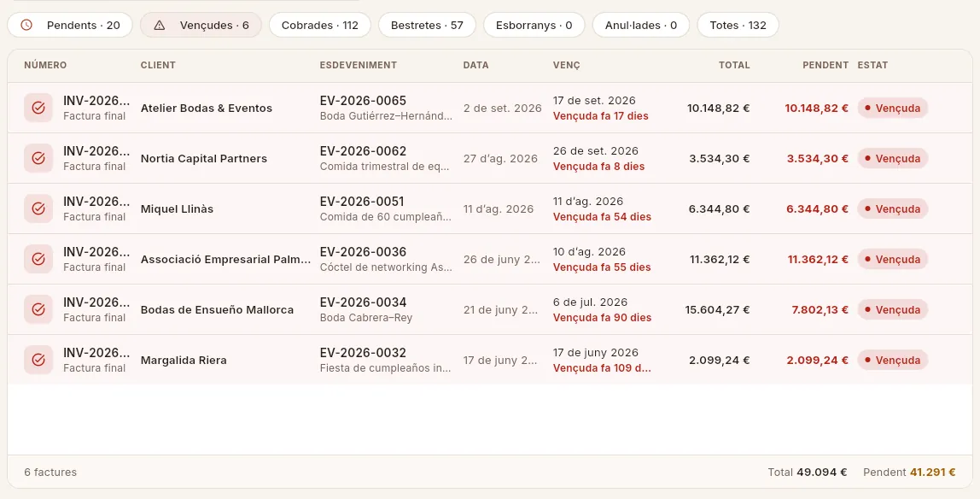Open event EV-2026-0032

(363, 353)
